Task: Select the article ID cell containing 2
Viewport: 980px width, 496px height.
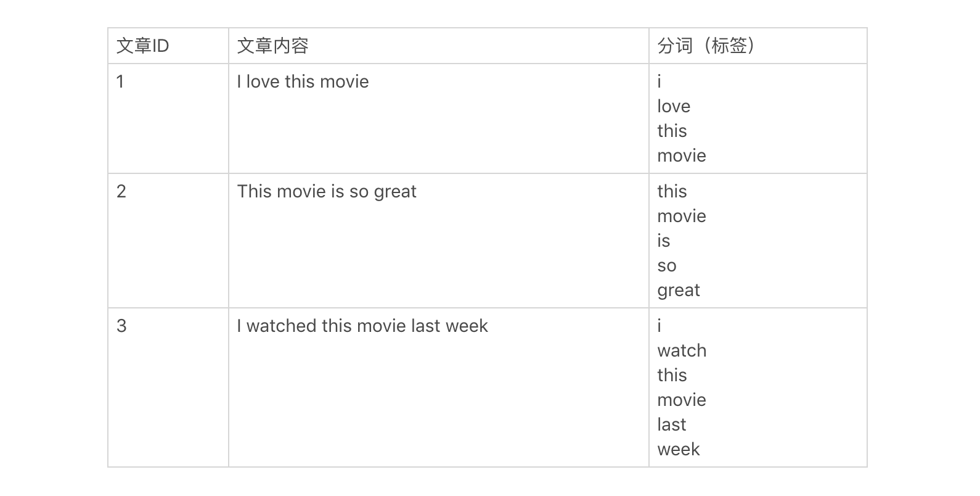Action: (x=121, y=191)
